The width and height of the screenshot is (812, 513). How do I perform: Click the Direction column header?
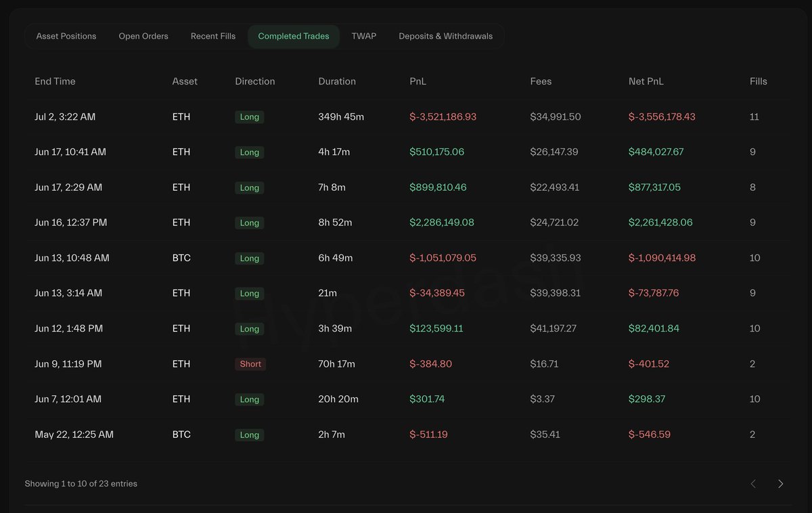click(255, 81)
